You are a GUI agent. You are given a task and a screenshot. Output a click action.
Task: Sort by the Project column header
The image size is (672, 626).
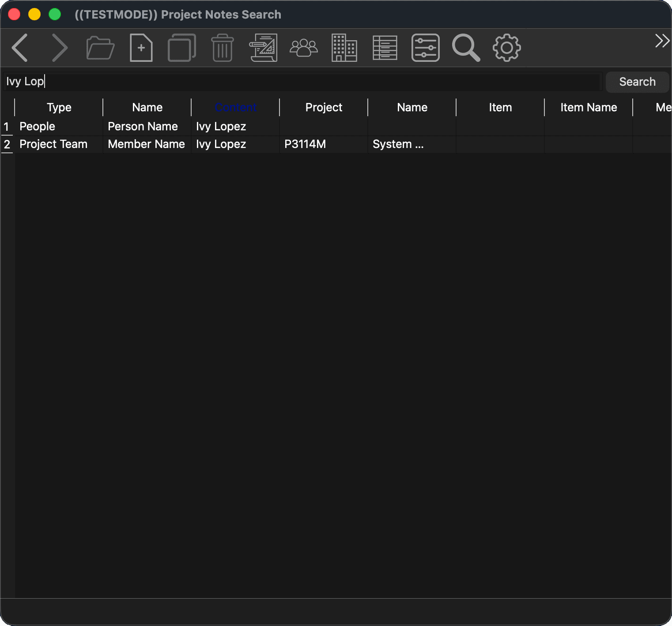pos(324,107)
